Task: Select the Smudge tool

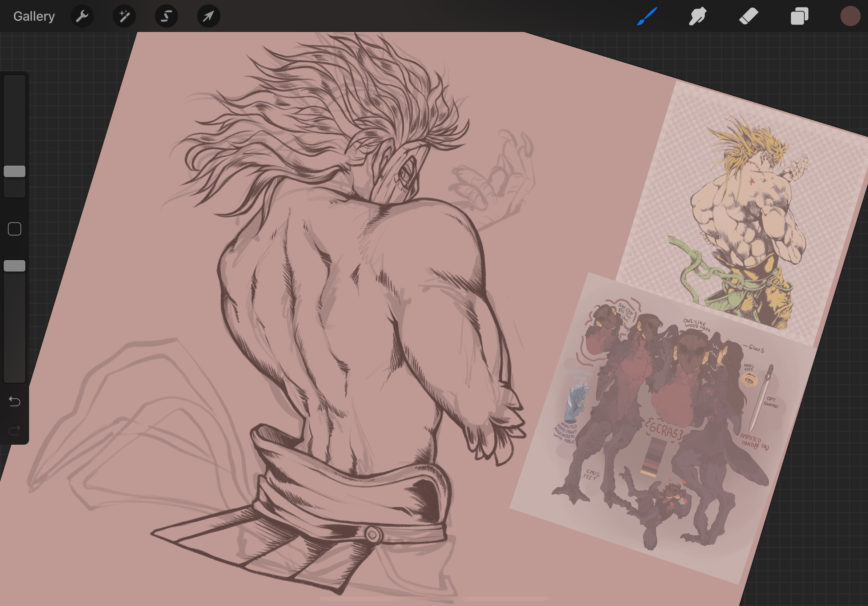Action: pyautogui.click(x=698, y=16)
